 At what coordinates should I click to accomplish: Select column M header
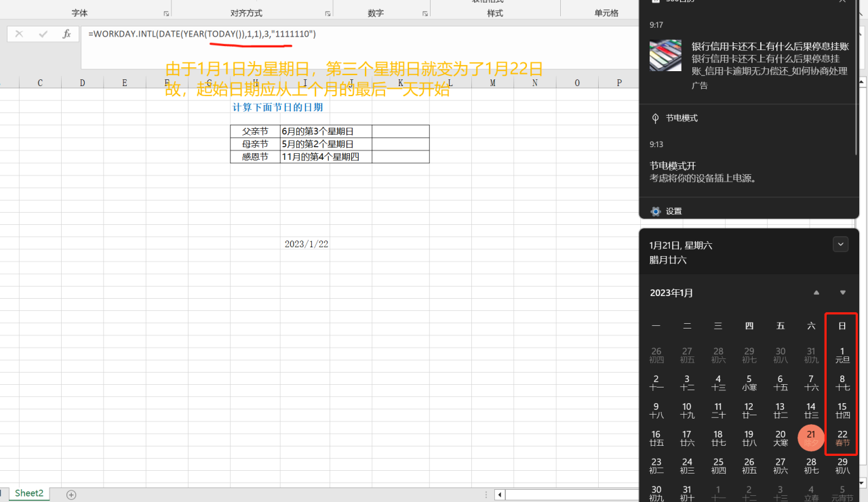coord(492,83)
